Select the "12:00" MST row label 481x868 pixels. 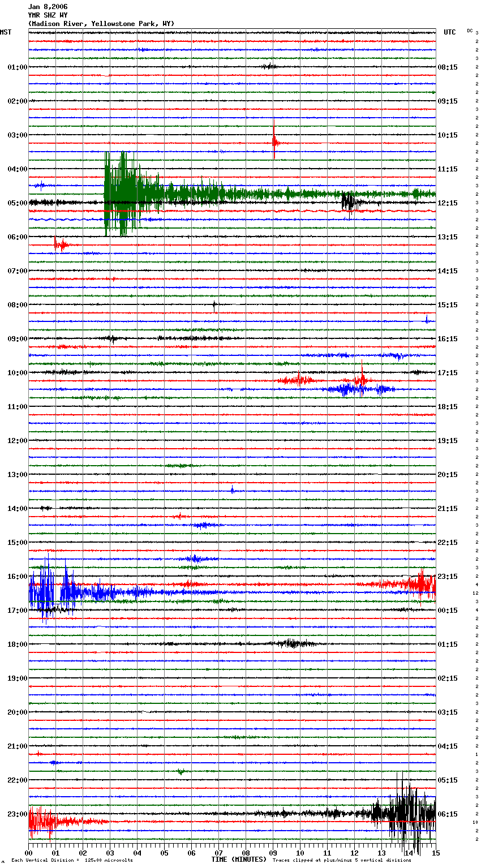(x=18, y=441)
